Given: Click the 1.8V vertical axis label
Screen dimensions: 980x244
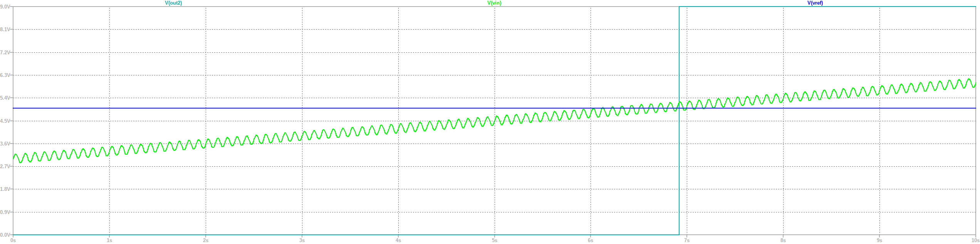Looking at the screenshot, I should click(5, 189).
